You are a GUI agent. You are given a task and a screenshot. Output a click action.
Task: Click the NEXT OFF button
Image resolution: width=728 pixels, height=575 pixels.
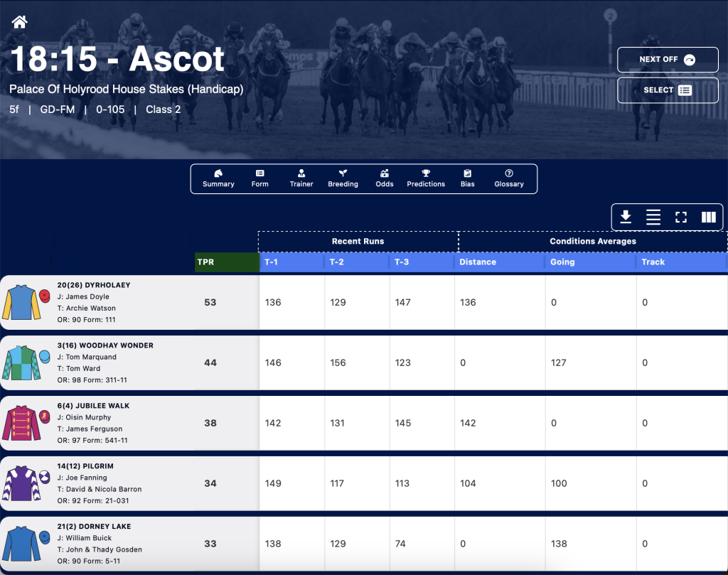pyautogui.click(x=668, y=60)
